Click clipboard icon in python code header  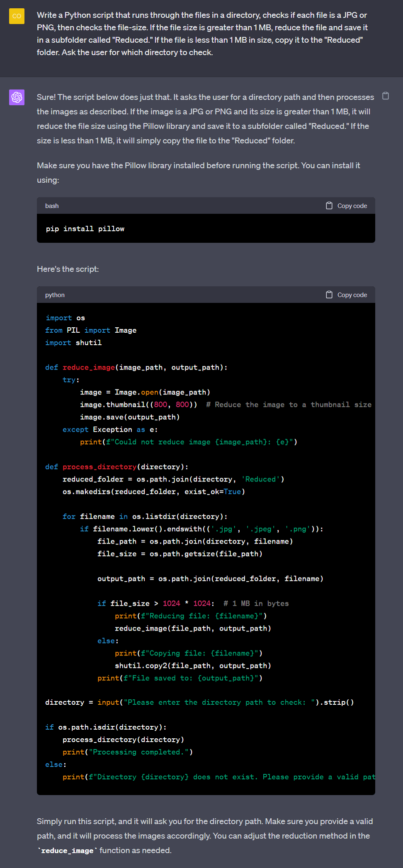click(329, 295)
